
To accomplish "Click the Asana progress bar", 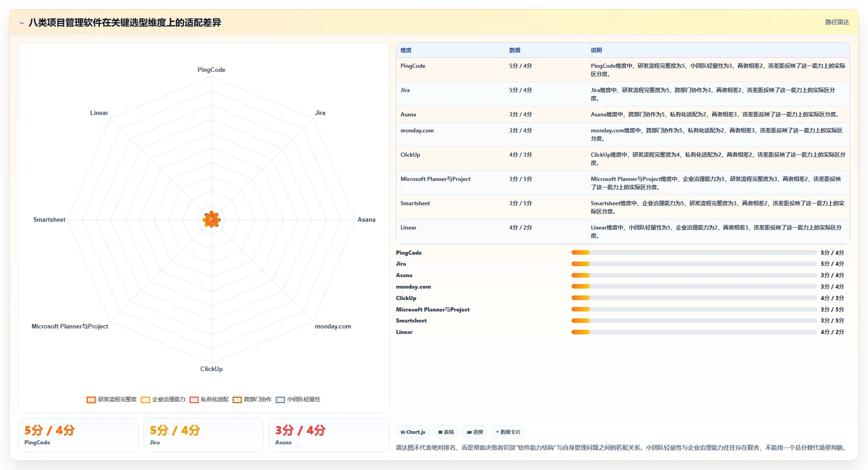I will pyautogui.click(x=694, y=275).
